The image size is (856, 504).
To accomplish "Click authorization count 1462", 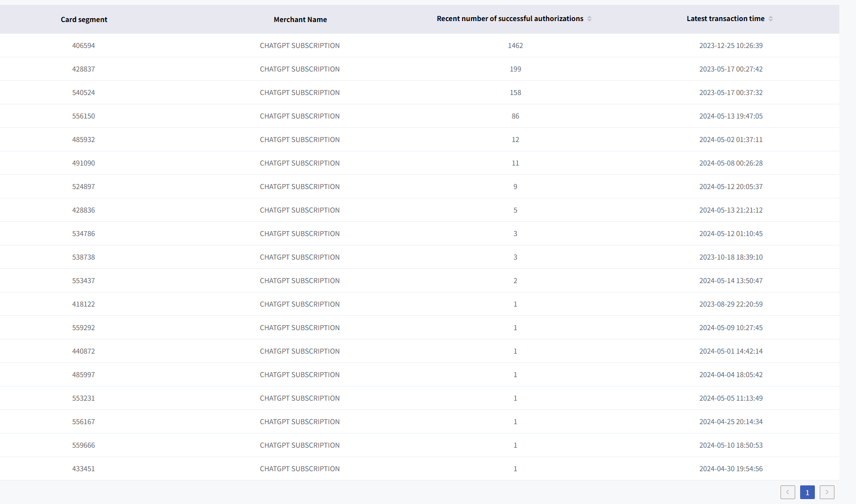I will (x=515, y=46).
